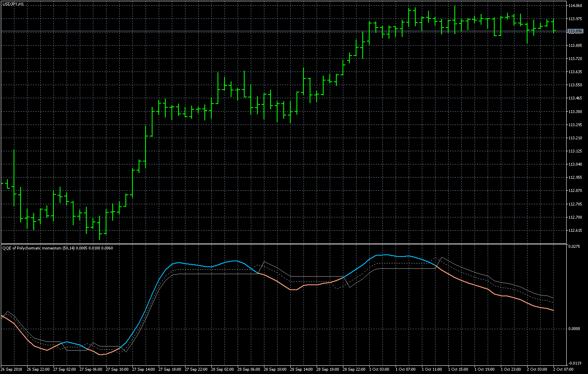
Task: Select the 2 Oct 07:00 time label
Action: (x=563, y=369)
